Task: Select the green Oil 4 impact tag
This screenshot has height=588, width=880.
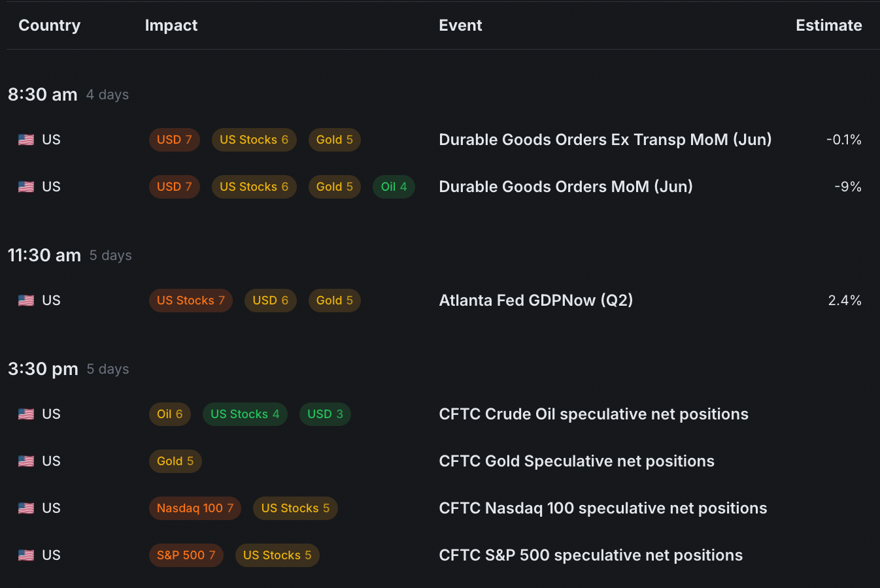Action: point(394,187)
